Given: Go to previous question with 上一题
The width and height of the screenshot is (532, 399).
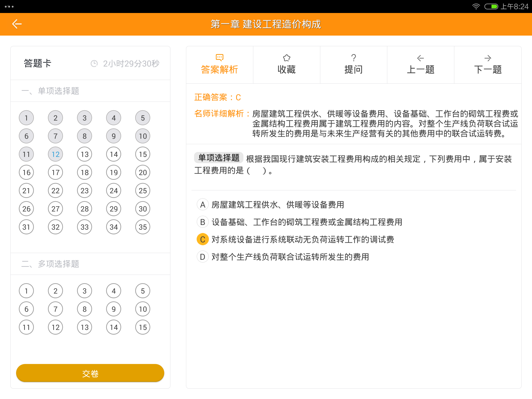Looking at the screenshot, I should (421, 65).
